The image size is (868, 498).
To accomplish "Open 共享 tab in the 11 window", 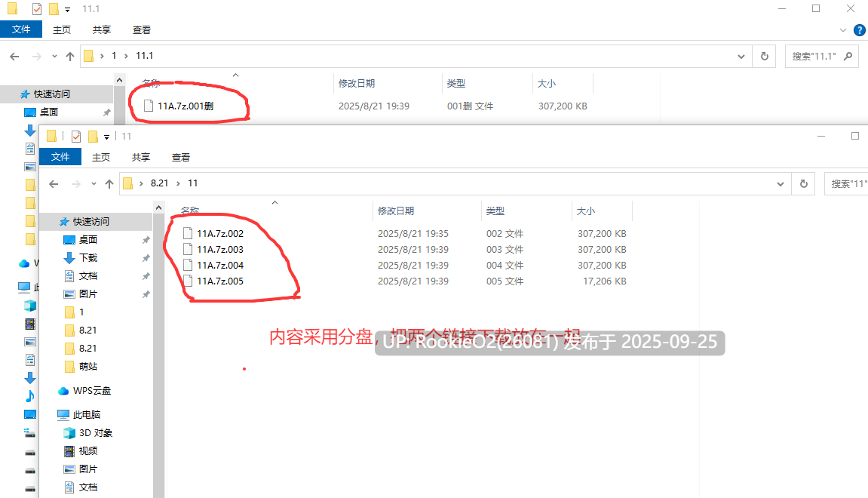I will pyautogui.click(x=140, y=157).
